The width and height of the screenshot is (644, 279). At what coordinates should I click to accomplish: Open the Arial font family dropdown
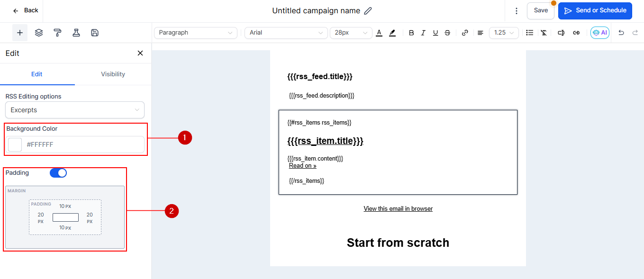click(286, 33)
